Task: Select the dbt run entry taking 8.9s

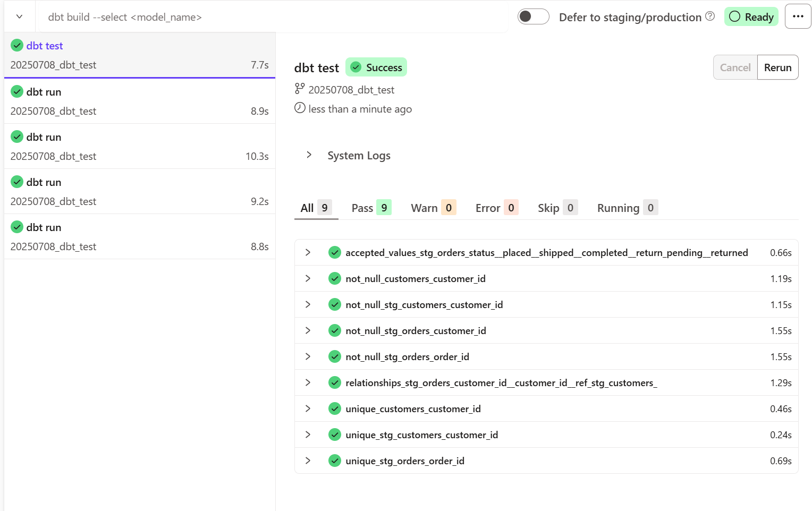Action: (140, 101)
